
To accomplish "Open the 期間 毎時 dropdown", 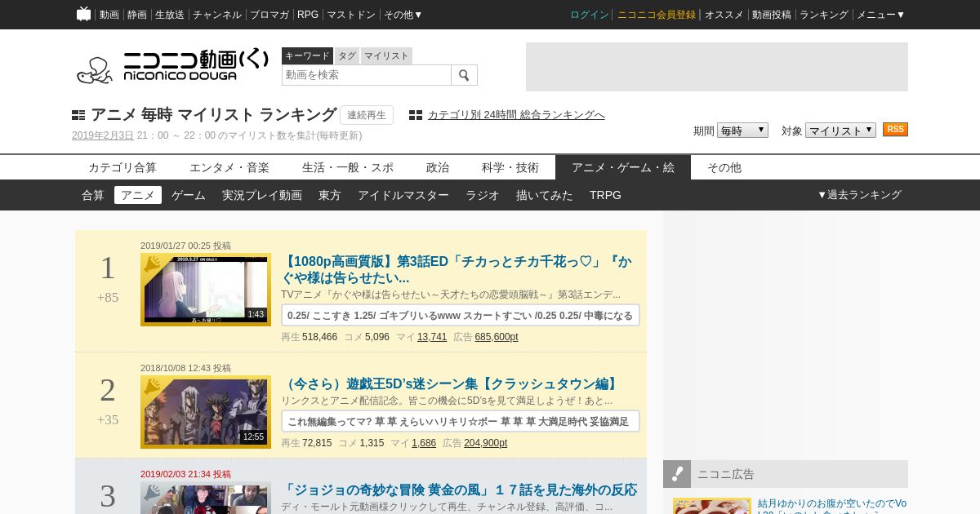I will 742,131.
